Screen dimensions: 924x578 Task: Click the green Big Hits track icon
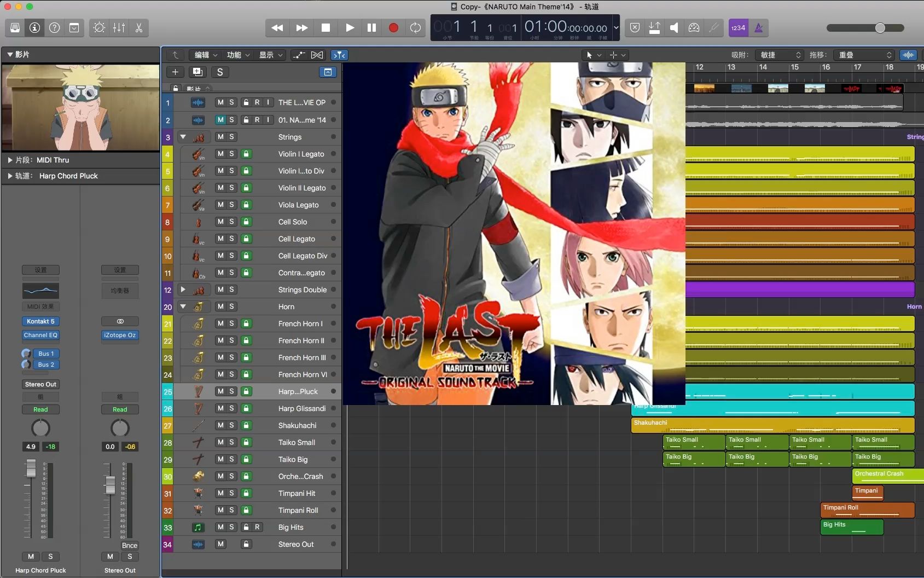[x=198, y=527]
